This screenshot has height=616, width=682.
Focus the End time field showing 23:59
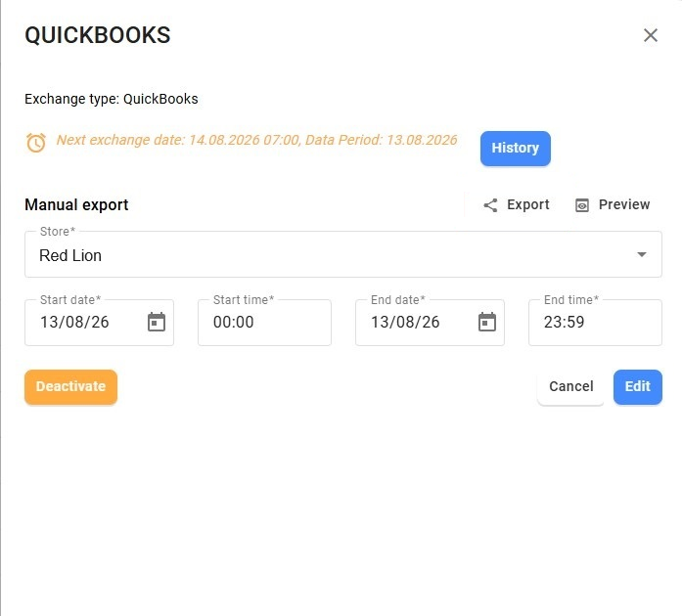point(595,323)
